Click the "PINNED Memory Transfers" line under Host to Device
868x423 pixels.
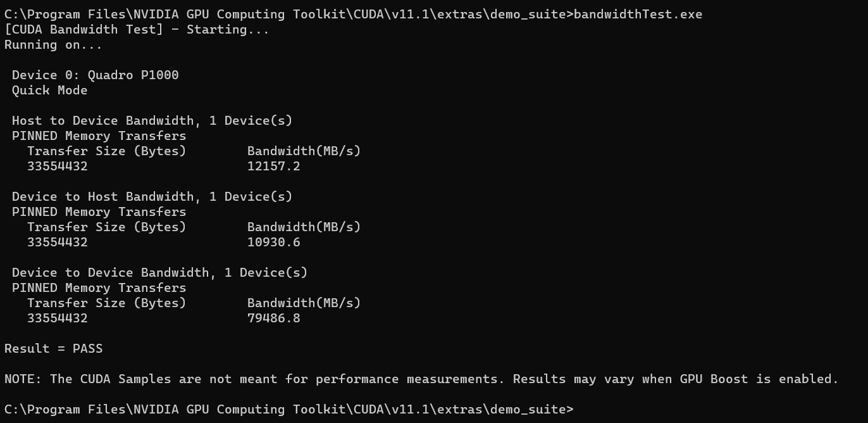(x=99, y=136)
